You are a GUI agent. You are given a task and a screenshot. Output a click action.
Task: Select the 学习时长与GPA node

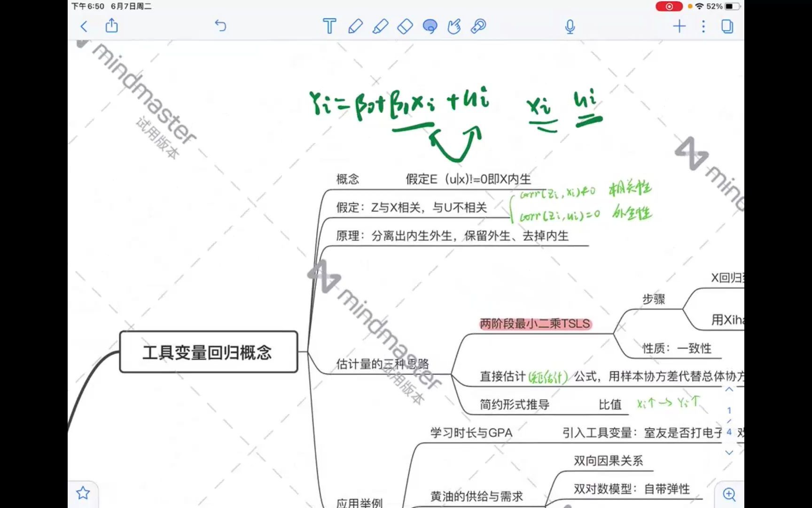(x=471, y=433)
